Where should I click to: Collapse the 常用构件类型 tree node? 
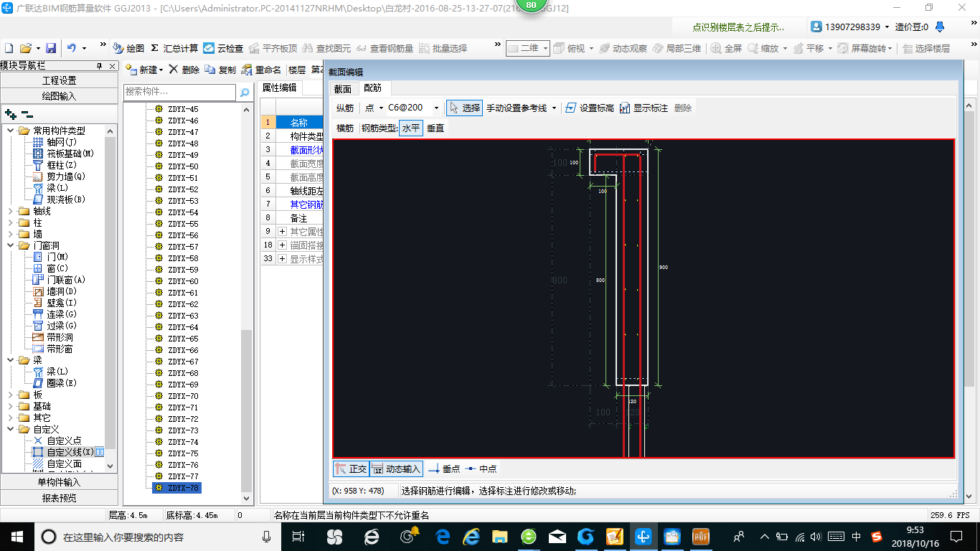(x=10, y=131)
